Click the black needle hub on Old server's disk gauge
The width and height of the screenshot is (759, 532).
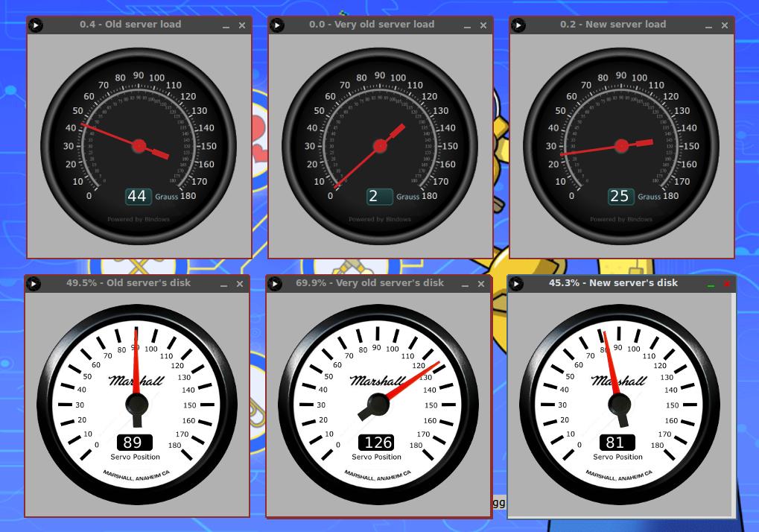137,405
